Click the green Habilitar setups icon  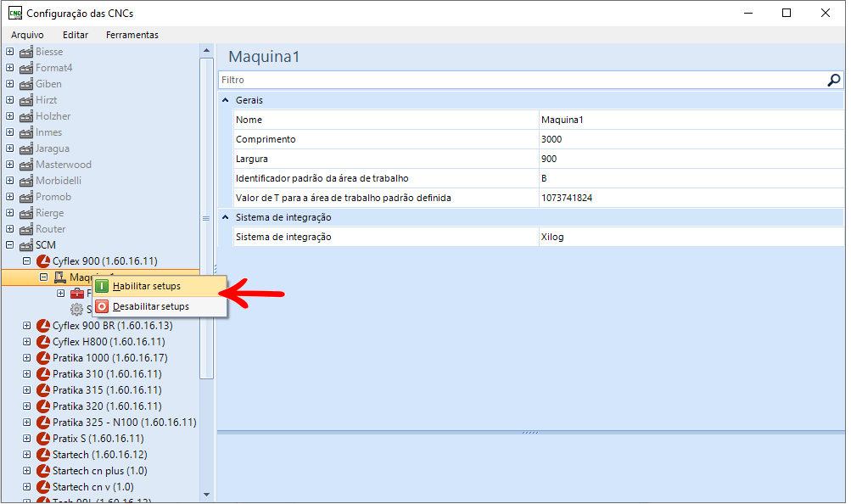tap(102, 287)
